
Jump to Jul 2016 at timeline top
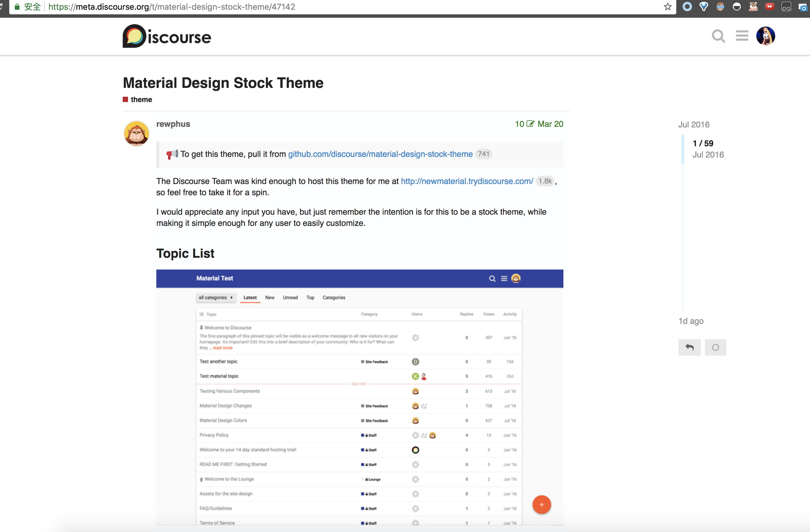693,124
